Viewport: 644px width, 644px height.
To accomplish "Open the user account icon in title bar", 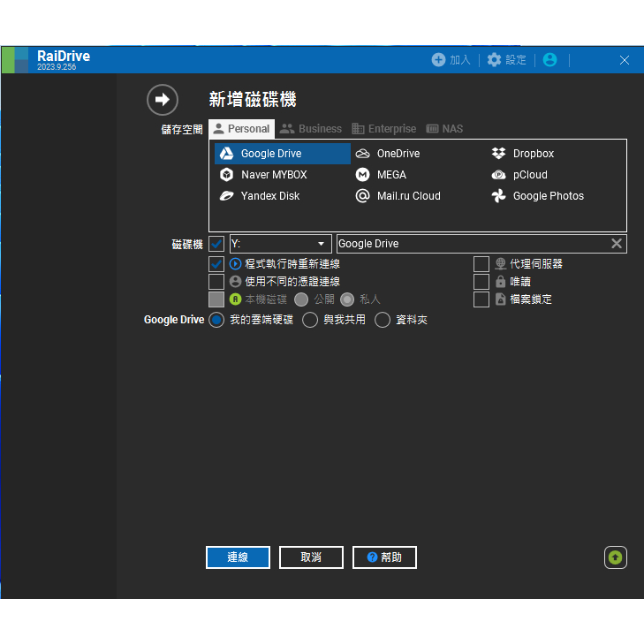I will pos(550,60).
